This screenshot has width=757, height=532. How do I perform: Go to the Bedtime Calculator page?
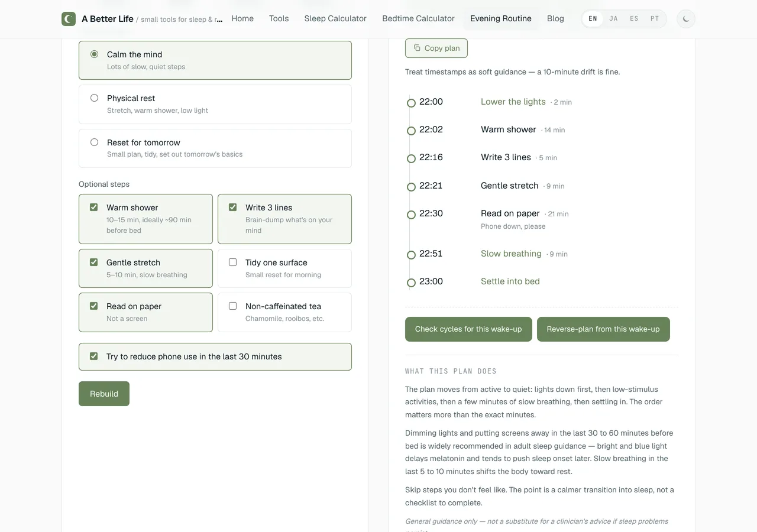click(x=419, y=19)
